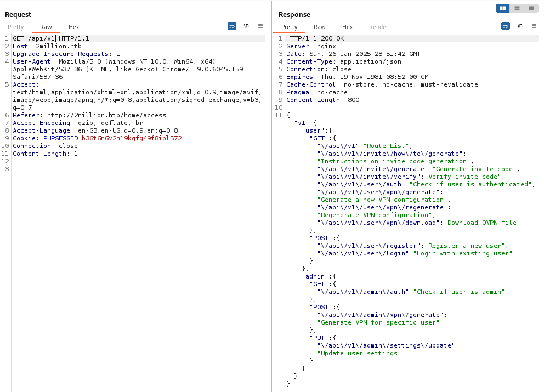Click the "admin" key in response JSON
544x392 pixels.
(x=315, y=276)
